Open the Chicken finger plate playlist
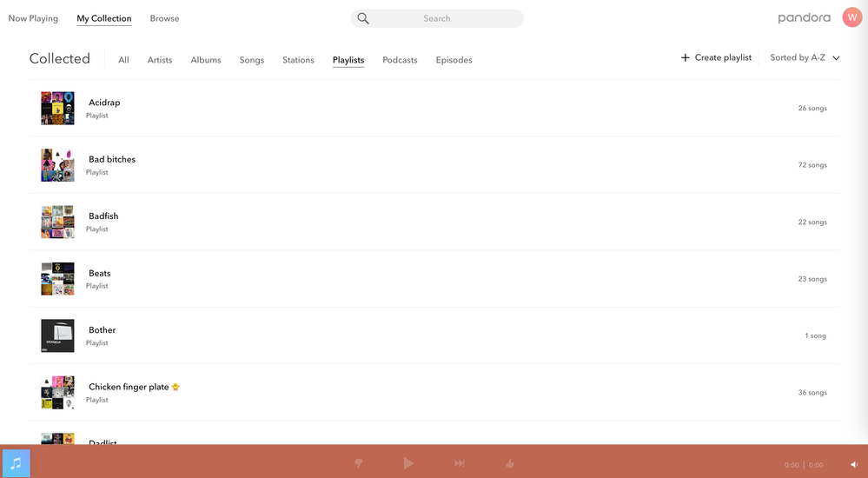This screenshot has height=478, width=868. pyautogui.click(x=129, y=387)
